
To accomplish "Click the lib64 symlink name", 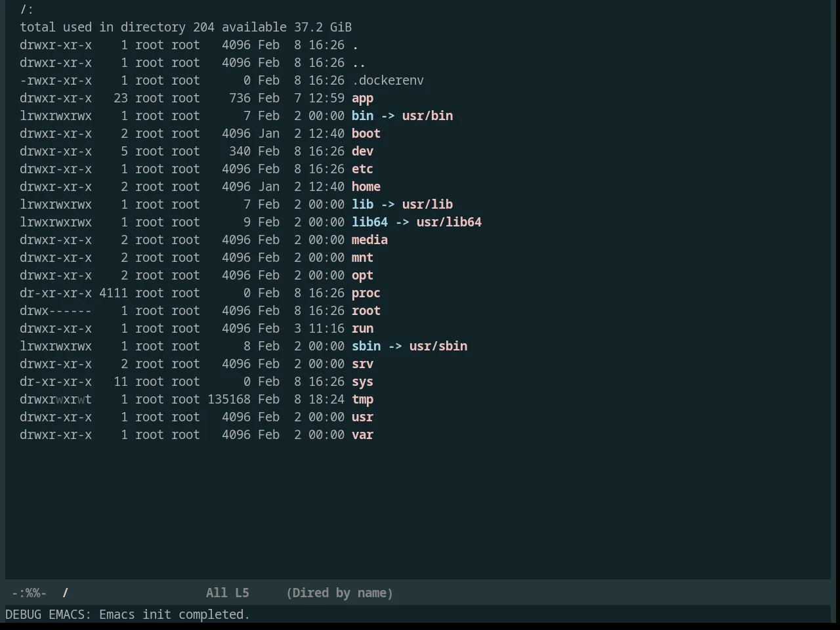I will tap(369, 222).
